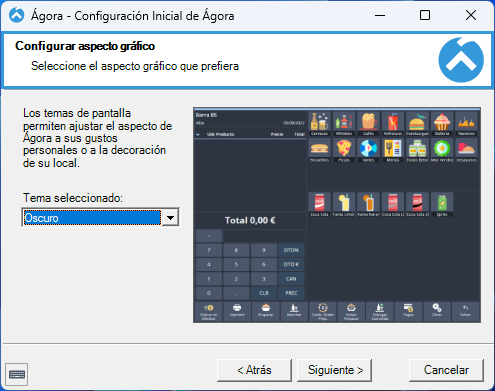Maximize the Ágora configuration window
Image resolution: width=495 pixels, height=391 pixels.
click(425, 15)
